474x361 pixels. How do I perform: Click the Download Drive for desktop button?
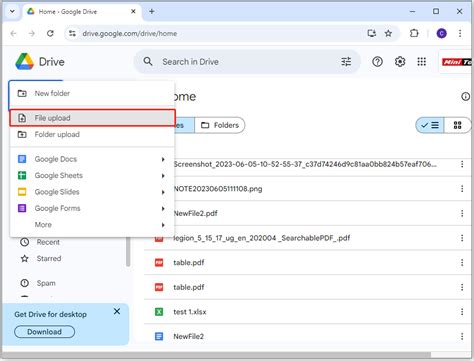[44, 332]
